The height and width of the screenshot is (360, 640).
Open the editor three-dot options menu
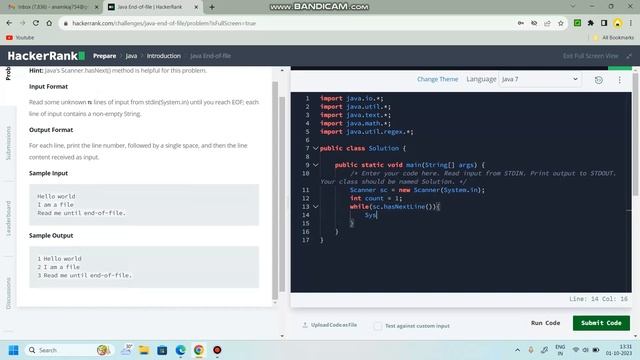pyautogui.click(x=620, y=80)
